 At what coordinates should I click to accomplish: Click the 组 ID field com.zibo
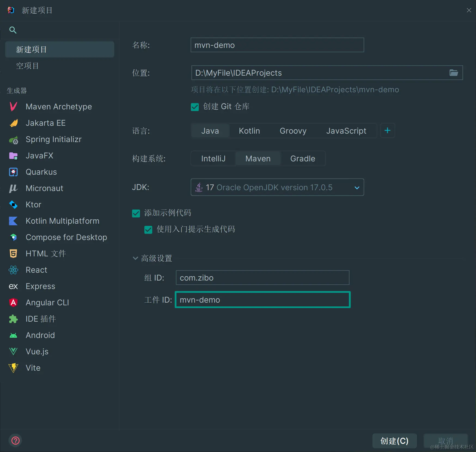(263, 278)
